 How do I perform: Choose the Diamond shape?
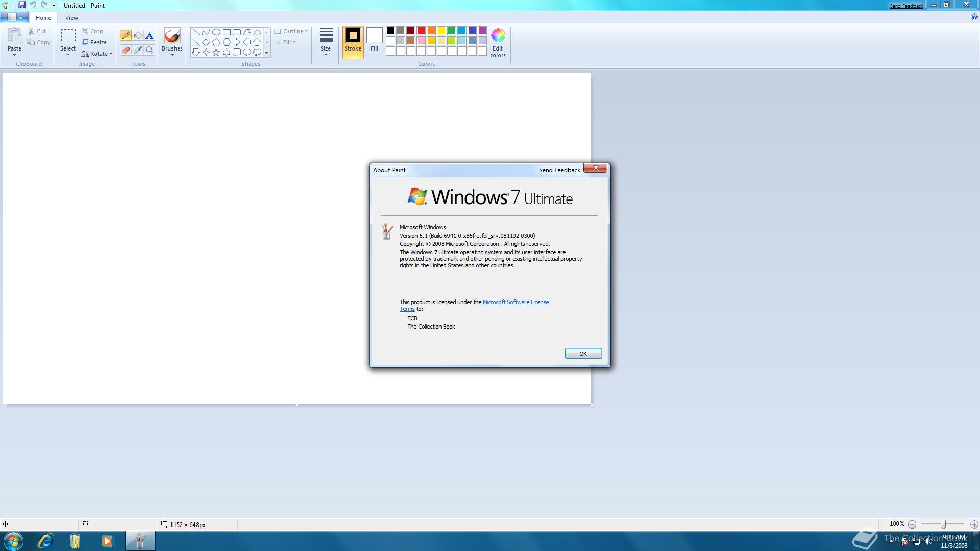[x=206, y=42]
